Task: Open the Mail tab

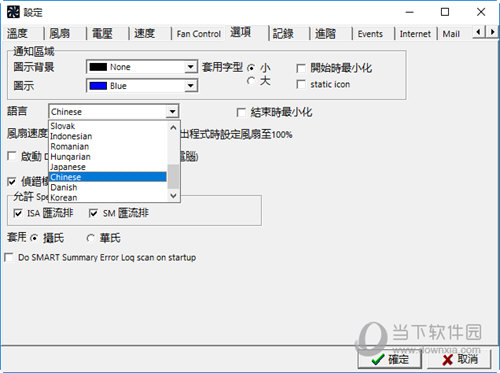Action: (x=451, y=34)
